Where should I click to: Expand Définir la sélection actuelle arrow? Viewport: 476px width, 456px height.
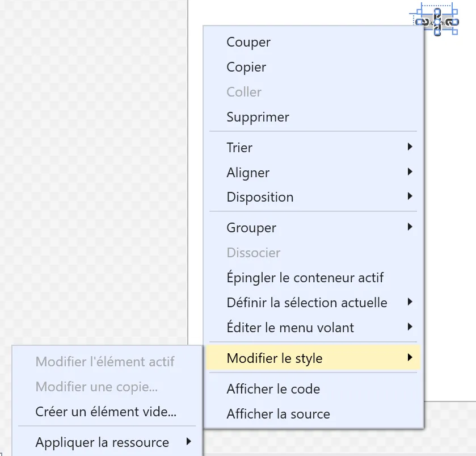click(x=410, y=302)
